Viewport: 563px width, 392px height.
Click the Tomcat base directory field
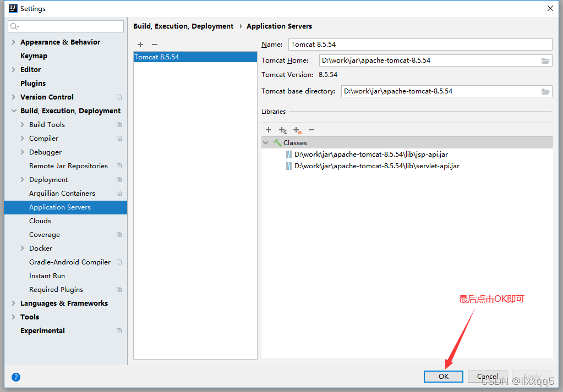coord(447,91)
